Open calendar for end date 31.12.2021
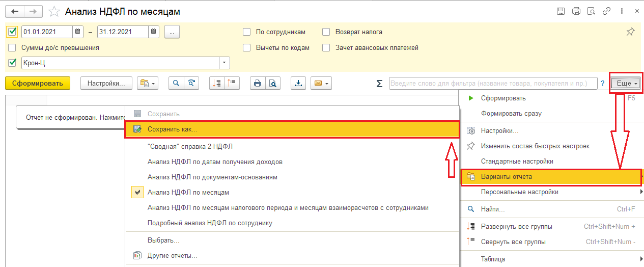 tap(154, 32)
